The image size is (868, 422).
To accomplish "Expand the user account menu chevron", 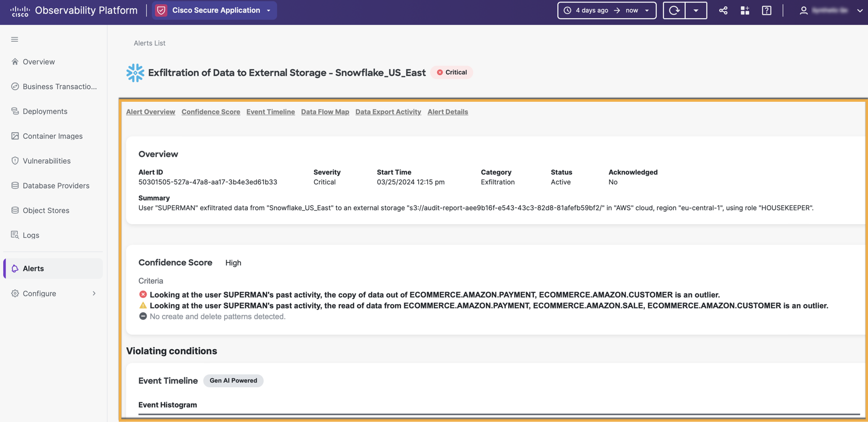I will (860, 10).
